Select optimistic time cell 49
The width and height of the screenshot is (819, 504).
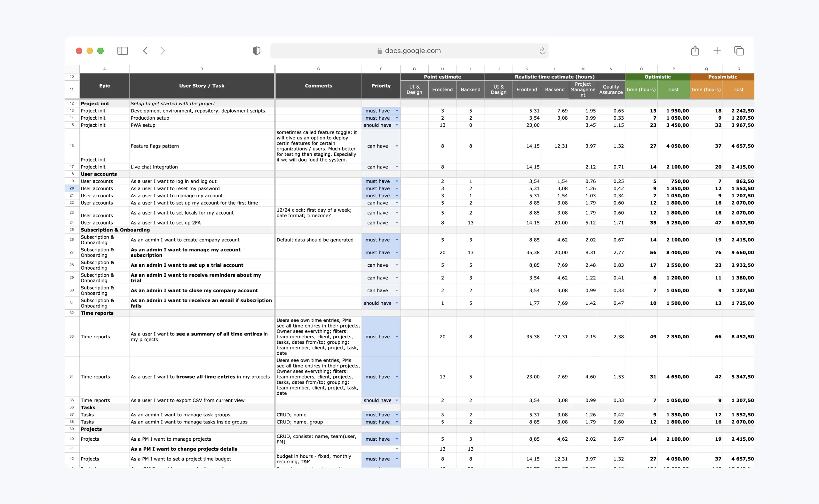coord(641,336)
